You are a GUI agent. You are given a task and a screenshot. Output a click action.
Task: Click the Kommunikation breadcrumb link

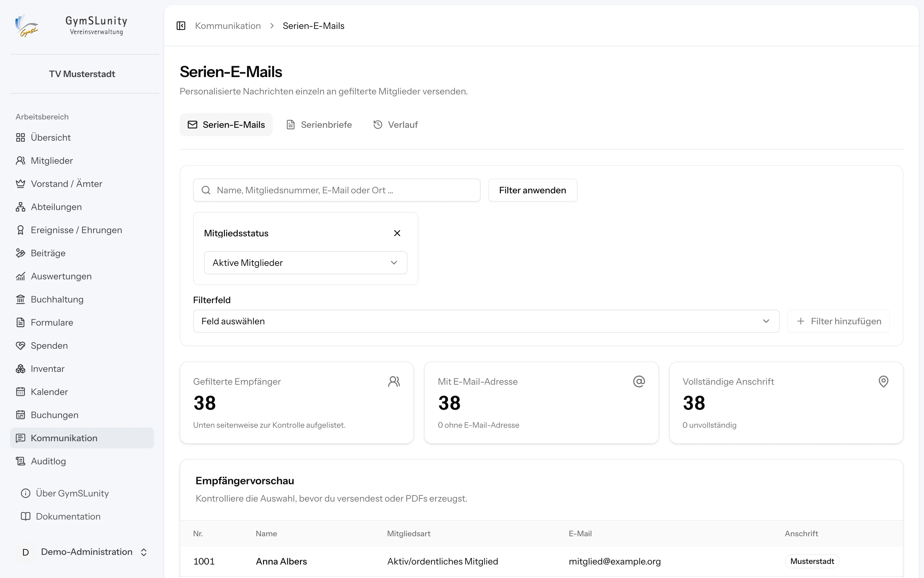[x=228, y=26]
